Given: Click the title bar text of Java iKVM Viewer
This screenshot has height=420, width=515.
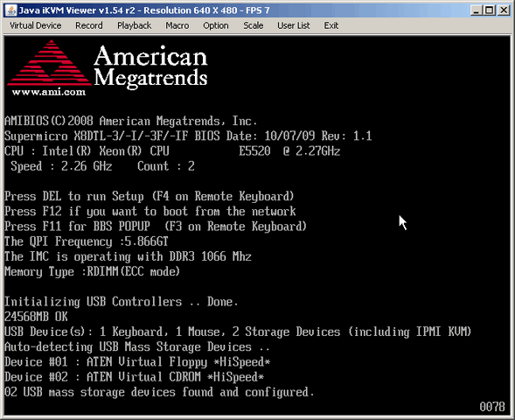Looking at the screenshot, I should pyautogui.click(x=144, y=10).
